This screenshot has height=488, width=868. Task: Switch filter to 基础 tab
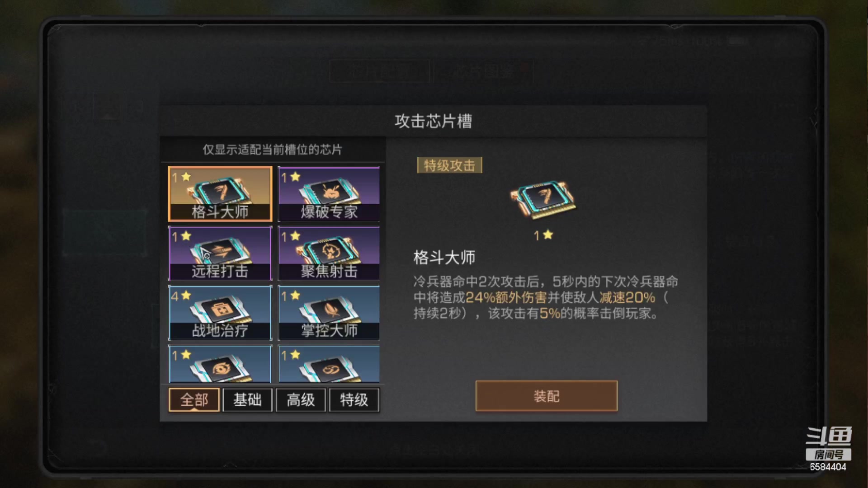247,399
